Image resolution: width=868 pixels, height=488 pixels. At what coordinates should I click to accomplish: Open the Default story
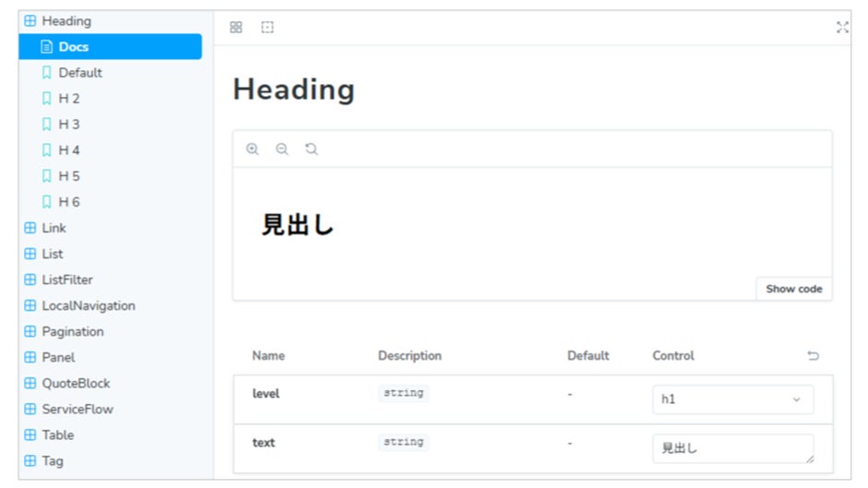(x=80, y=73)
